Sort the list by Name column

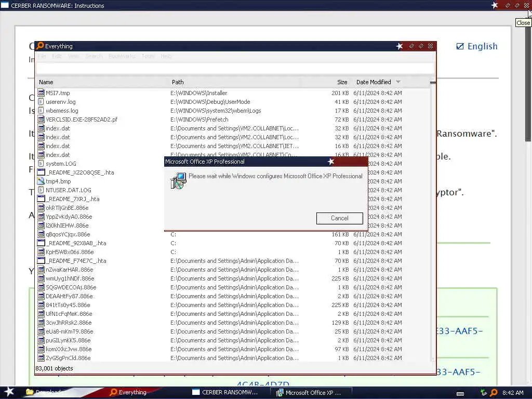click(102, 82)
